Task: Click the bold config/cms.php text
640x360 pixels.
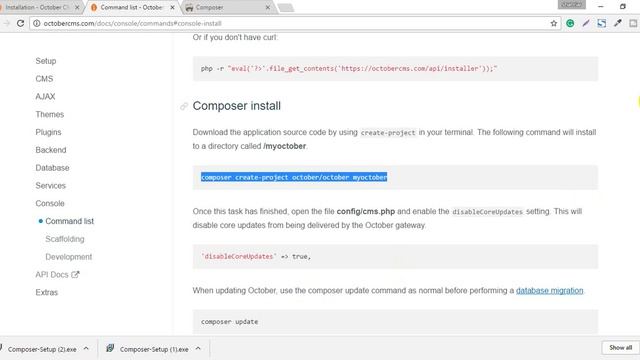Action: coord(366,211)
